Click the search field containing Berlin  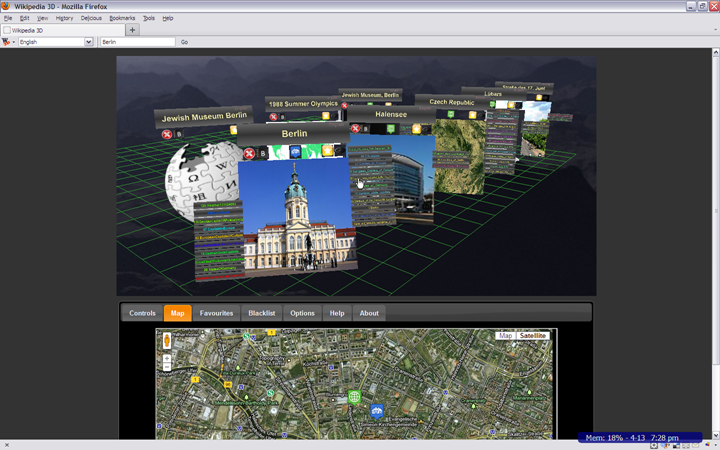point(138,42)
